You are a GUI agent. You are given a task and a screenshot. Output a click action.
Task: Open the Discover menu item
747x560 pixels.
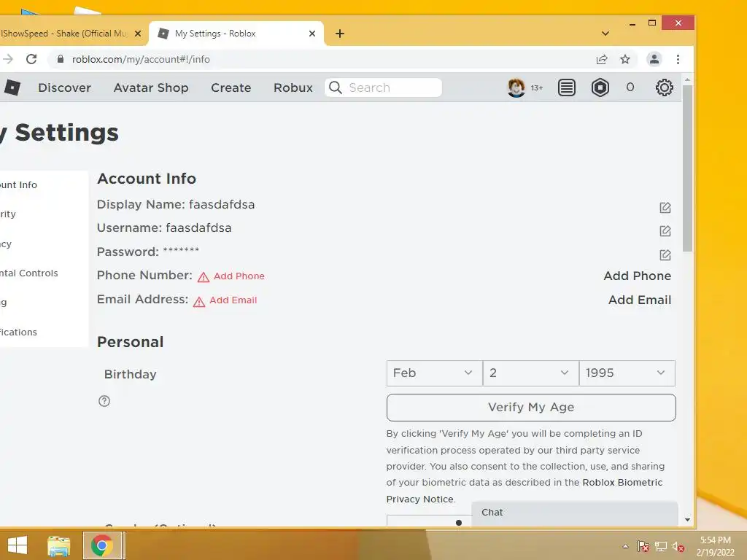[64, 87]
